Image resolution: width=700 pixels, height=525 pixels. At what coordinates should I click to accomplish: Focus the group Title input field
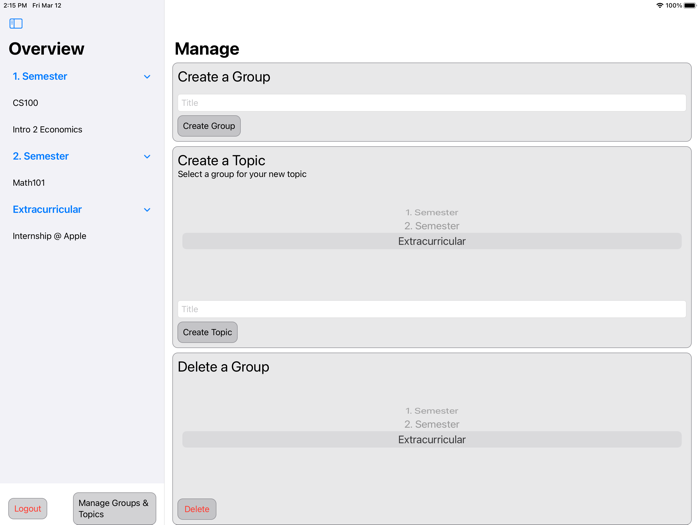point(431,103)
